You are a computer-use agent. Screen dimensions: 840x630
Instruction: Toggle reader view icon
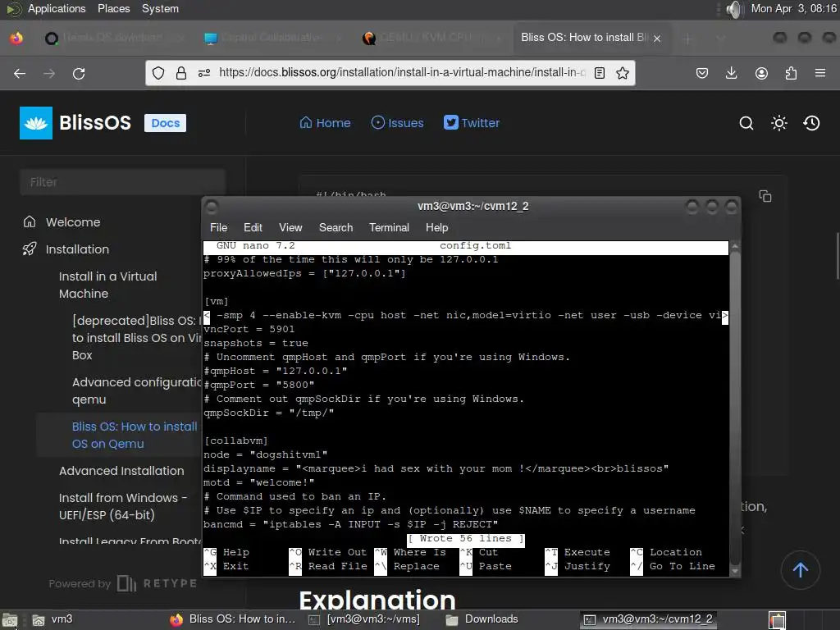(x=600, y=73)
